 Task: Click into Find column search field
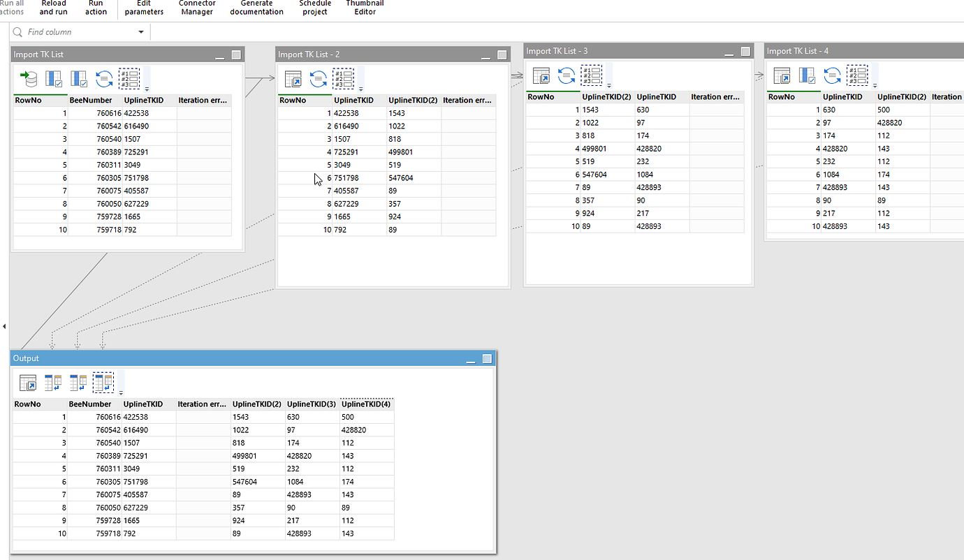point(80,32)
